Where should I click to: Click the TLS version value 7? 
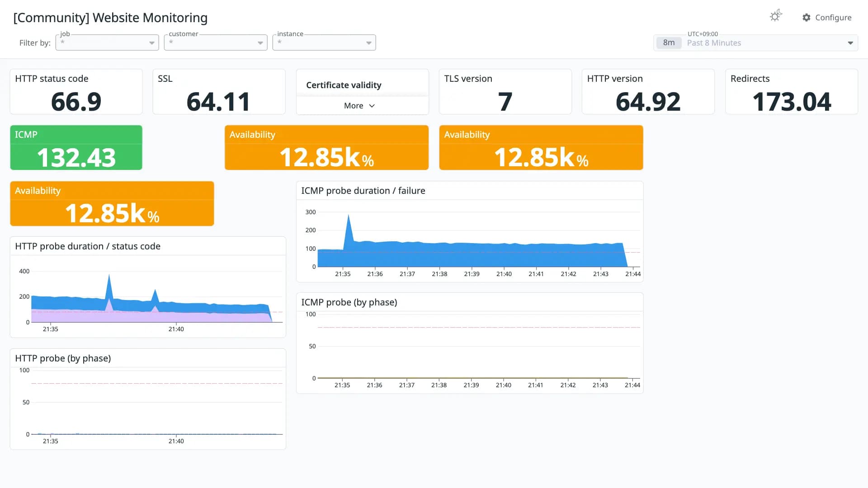click(x=505, y=102)
